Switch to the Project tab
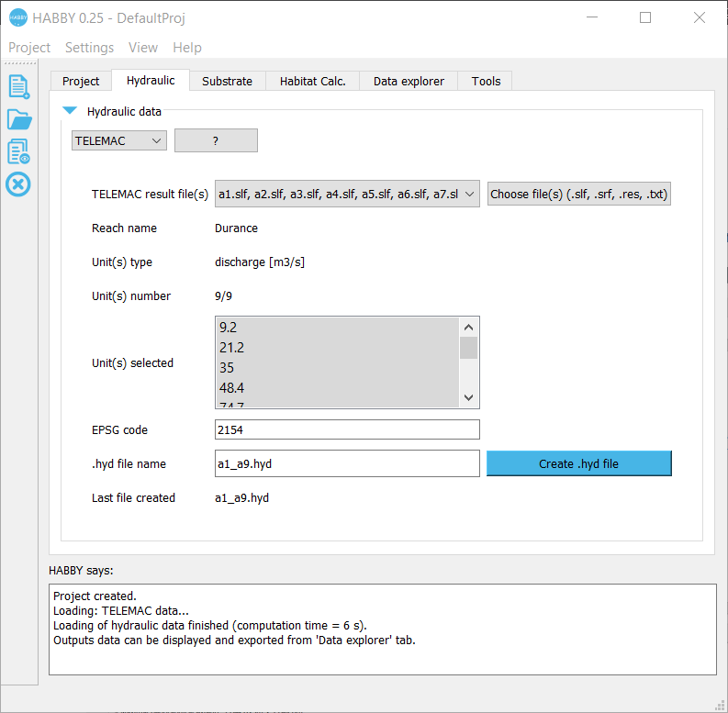The image size is (728, 713). (81, 82)
